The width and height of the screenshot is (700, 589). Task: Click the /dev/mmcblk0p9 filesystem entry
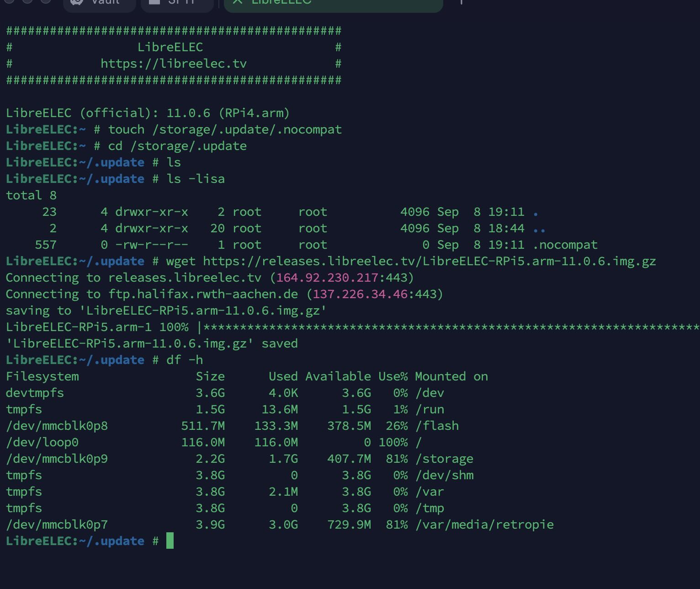pyautogui.click(x=57, y=459)
